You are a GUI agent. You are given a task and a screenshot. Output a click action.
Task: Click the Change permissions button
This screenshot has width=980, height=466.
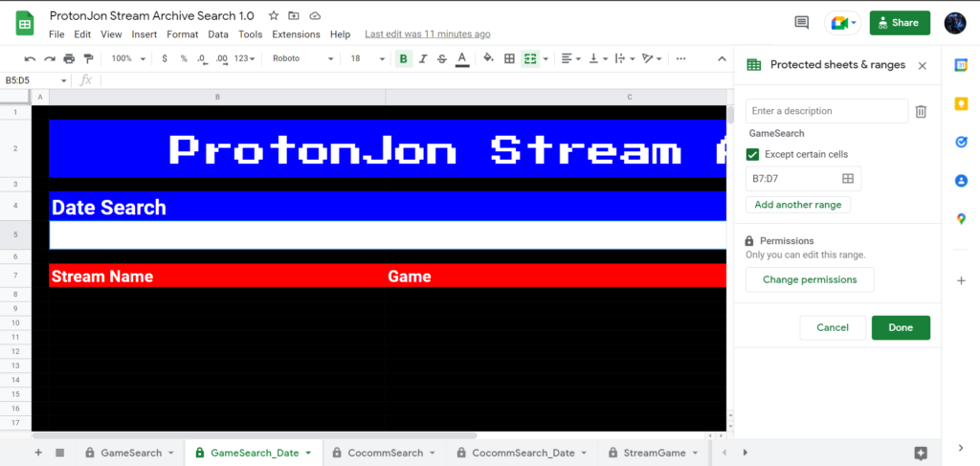click(810, 279)
